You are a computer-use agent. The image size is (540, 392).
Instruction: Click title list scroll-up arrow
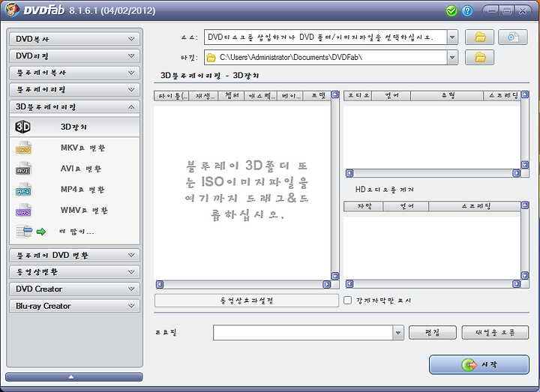(x=335, y=94)
